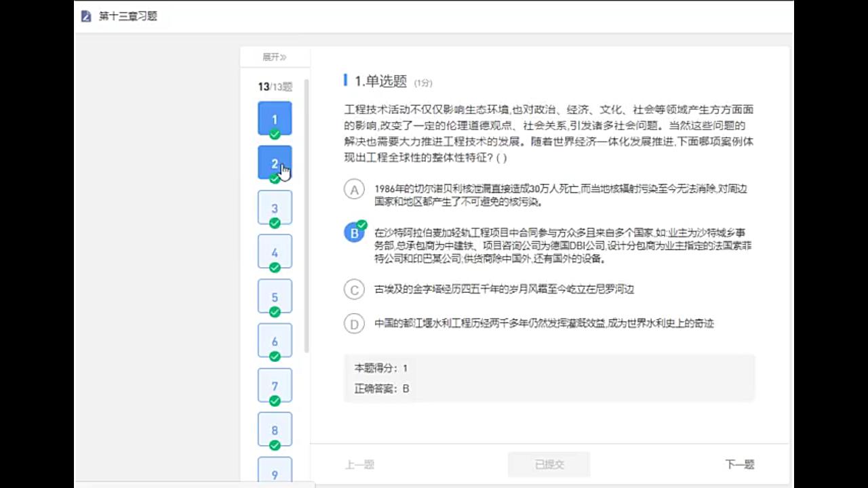Click the option A text about 切尔诺贝利
The width and height of the screenshot is (868, 488).
[561, 195]
